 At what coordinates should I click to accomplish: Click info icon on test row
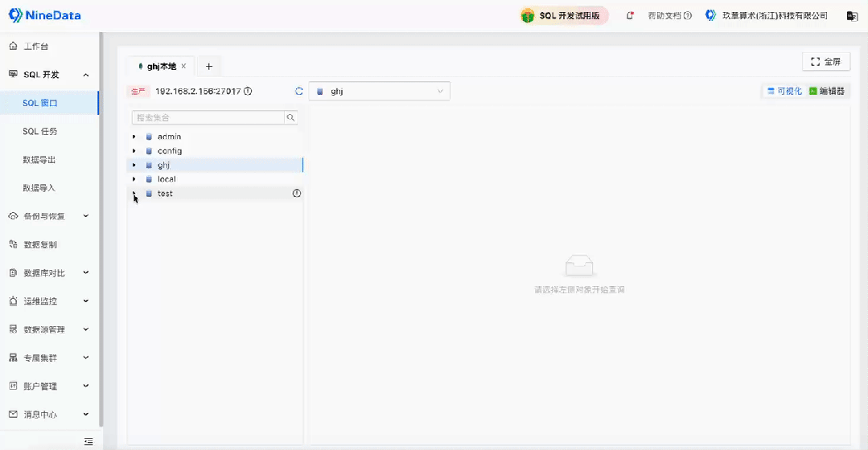296,194
